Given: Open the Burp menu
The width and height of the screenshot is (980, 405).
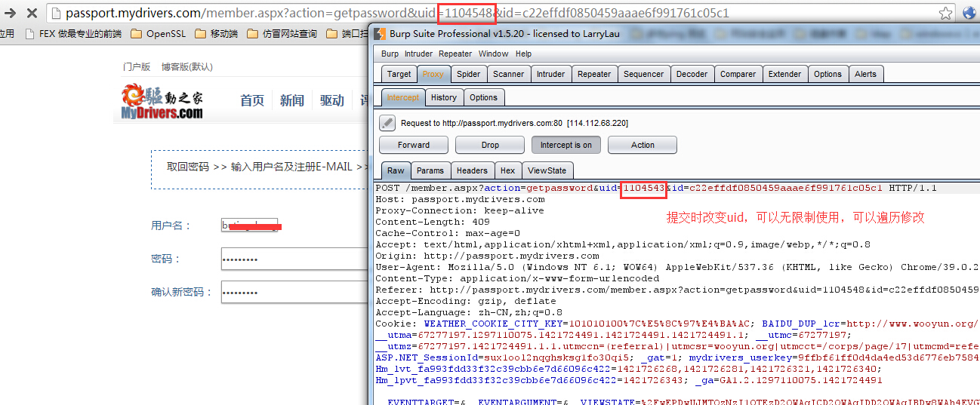Looking at the screenshot, I should pos(390,54).
